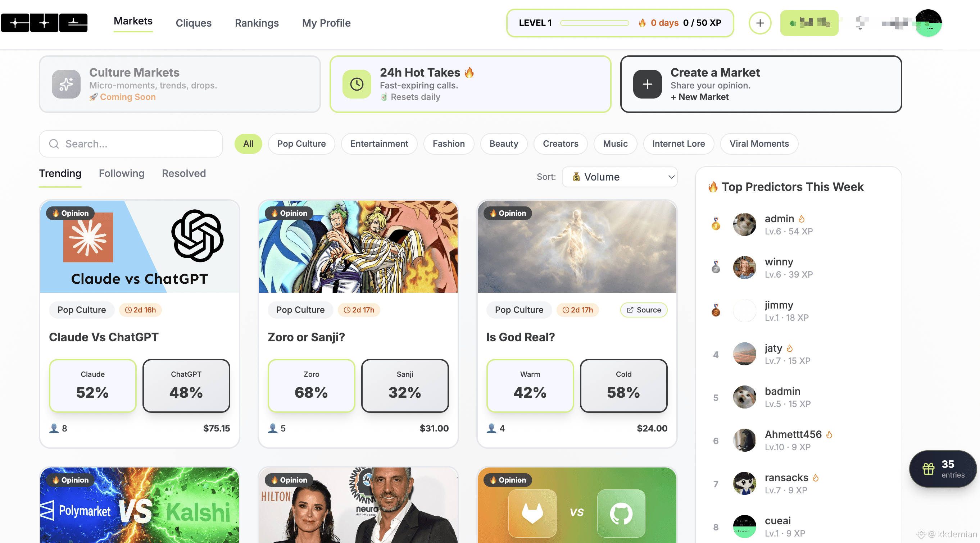The image size is (980, 543).
Task: Toggle the Music category filter
Action: click(615, 144)
